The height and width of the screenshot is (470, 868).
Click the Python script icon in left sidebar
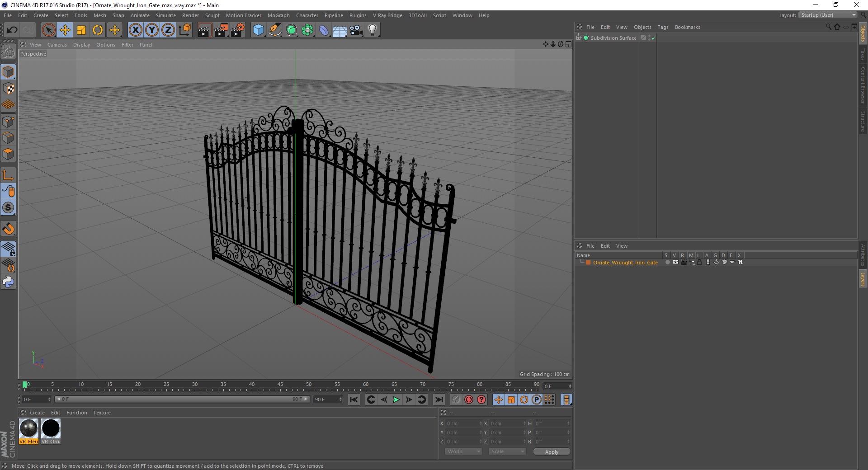[x=8, y=282]
